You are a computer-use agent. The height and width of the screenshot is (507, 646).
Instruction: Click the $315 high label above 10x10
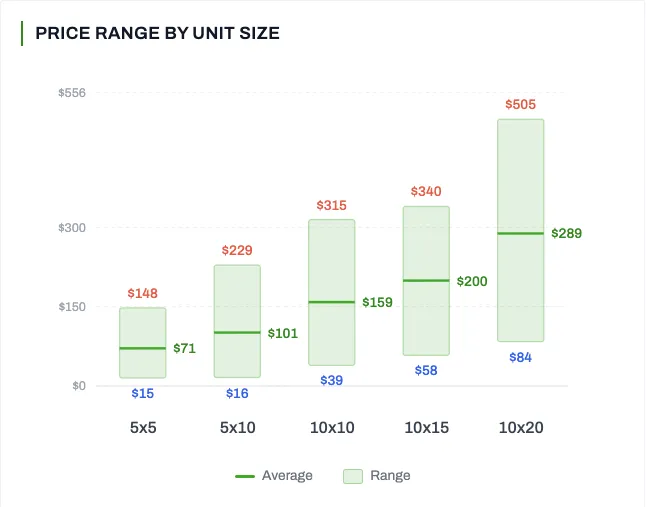click(331, 205)
